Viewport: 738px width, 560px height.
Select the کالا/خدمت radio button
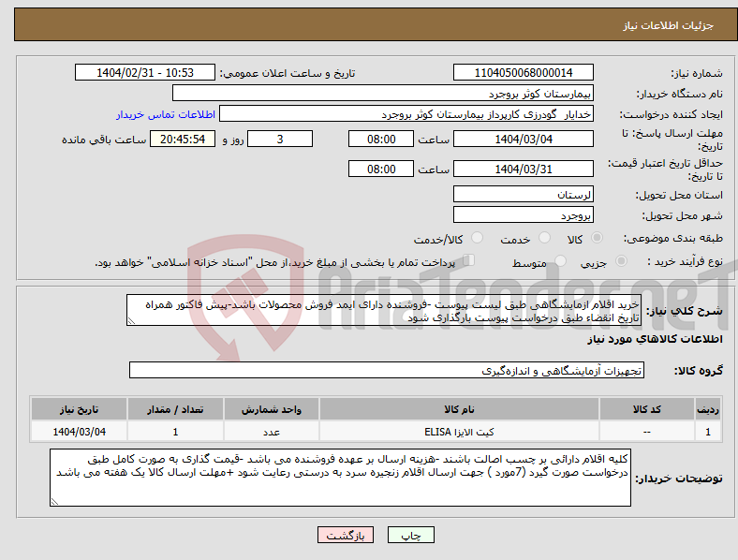[477, 238]
